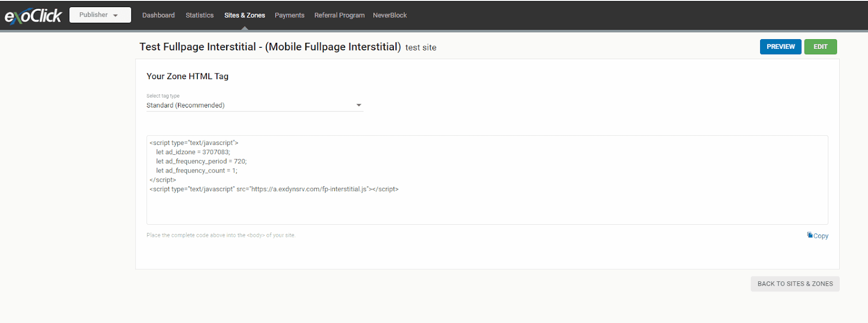The height and width of the screenshot is (323, 868).
Task: Copy the zone code via Copy link
Action: 821,236
